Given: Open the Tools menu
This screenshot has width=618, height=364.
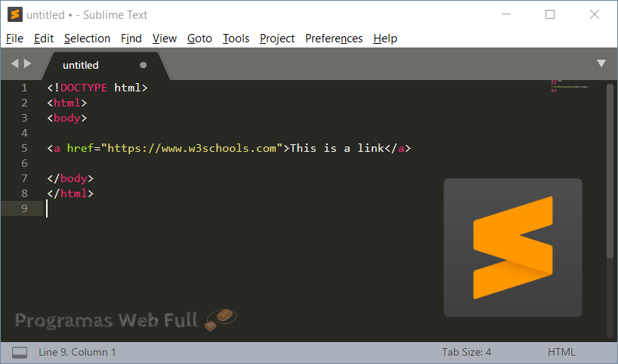Looking at the screenshot, I should pyautogui.click(x=236, y=39).
